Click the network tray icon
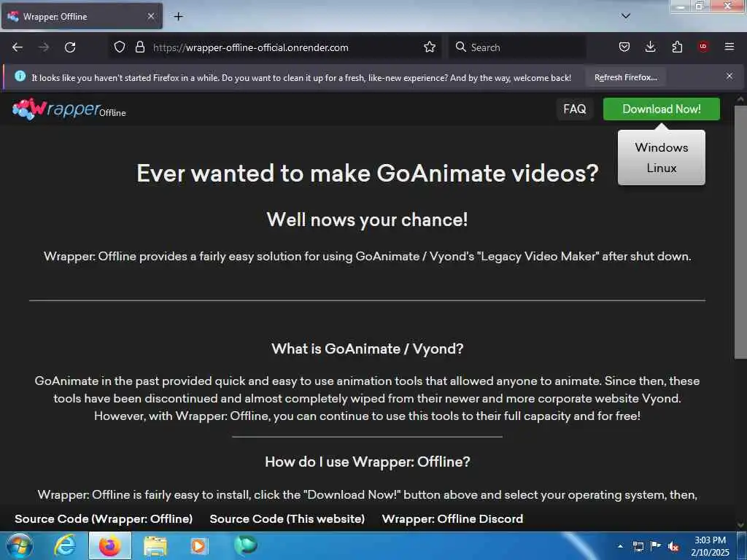The height and width of the screenshot is (560, 747). 638,545
